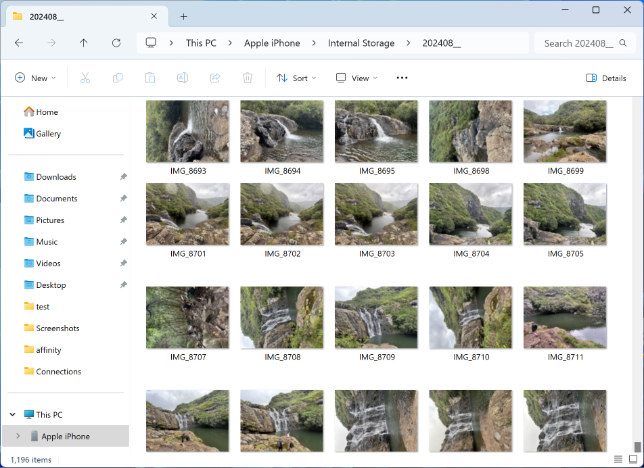Open the Sort dropdown
The image size is (644, 468).
[x=296, y=78]
